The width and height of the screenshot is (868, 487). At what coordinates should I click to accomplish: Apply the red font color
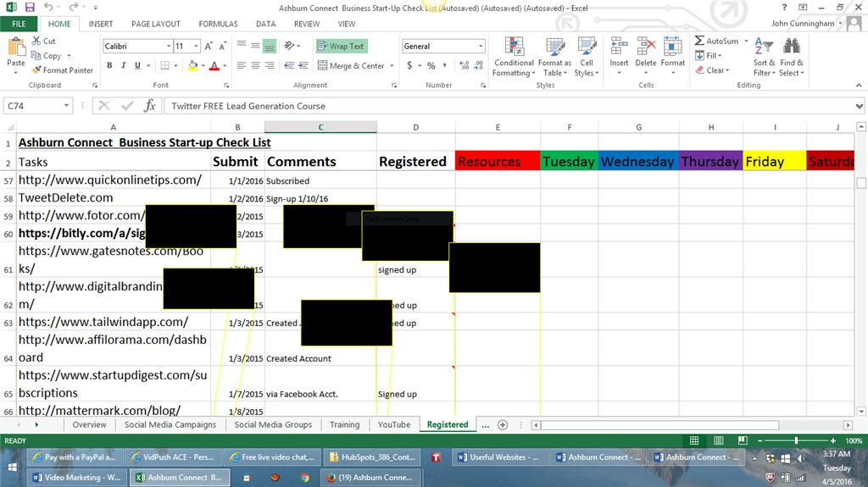click(x=214, y=65)
